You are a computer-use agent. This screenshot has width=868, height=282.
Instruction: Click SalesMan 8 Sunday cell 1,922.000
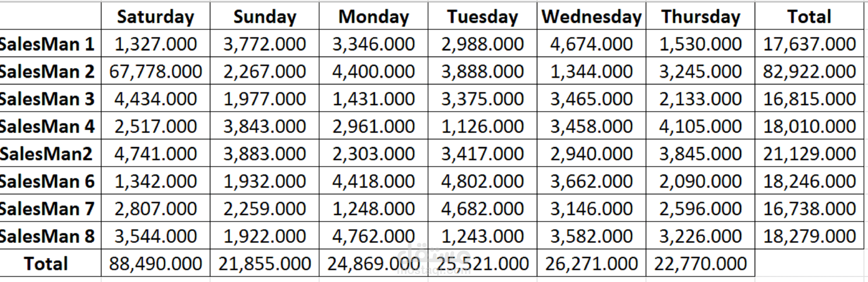point(265,236)
